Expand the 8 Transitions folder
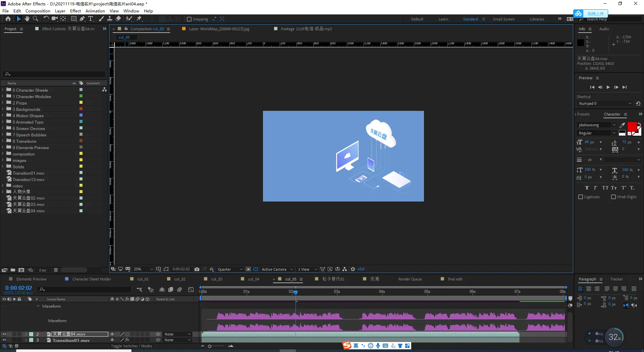644x352 pixels. click(x=3, y=141)
